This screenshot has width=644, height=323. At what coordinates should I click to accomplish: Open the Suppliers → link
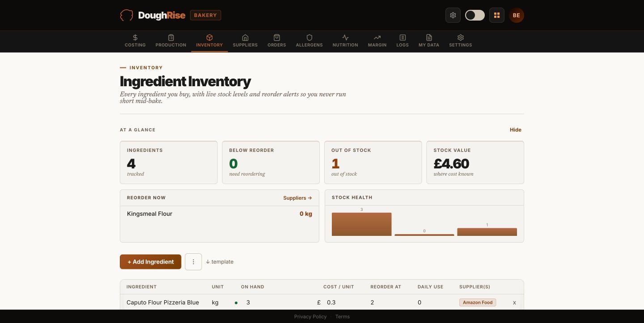(x=297, y=198)
